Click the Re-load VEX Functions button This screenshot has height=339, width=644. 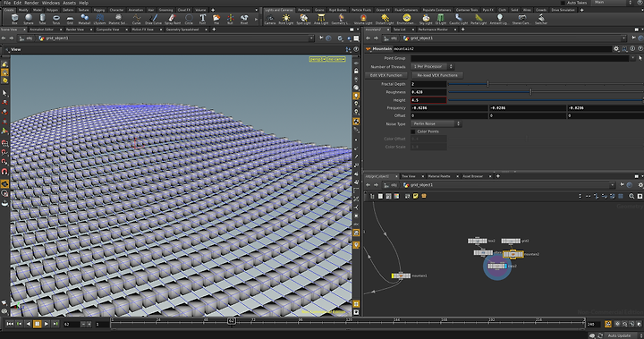[x=437, y=75]
